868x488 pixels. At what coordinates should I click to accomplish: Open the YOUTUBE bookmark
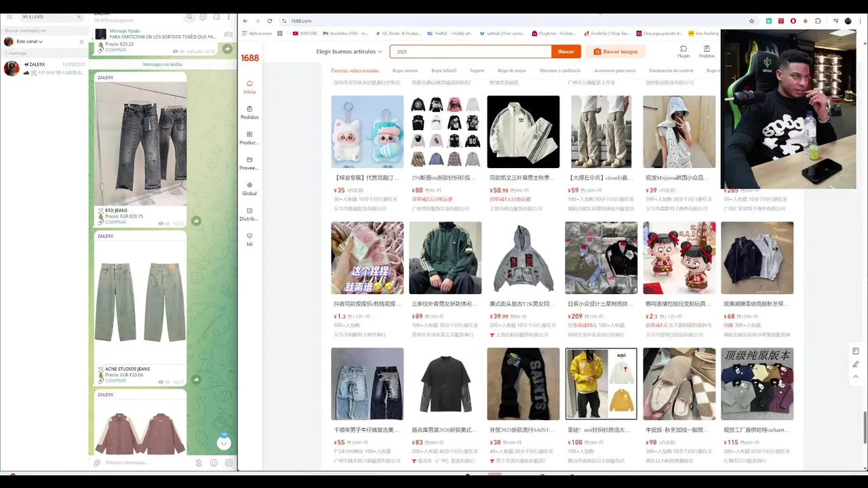(x=304, y=33)
